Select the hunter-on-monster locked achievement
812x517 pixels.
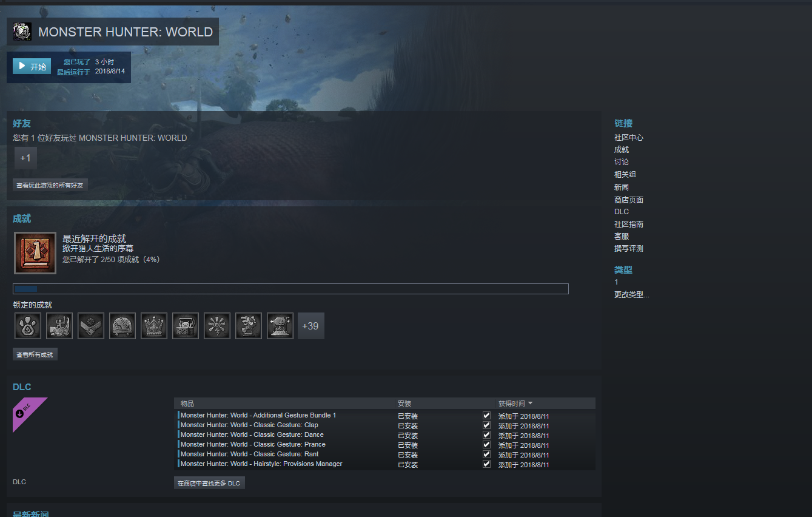(x=59, y=326)
